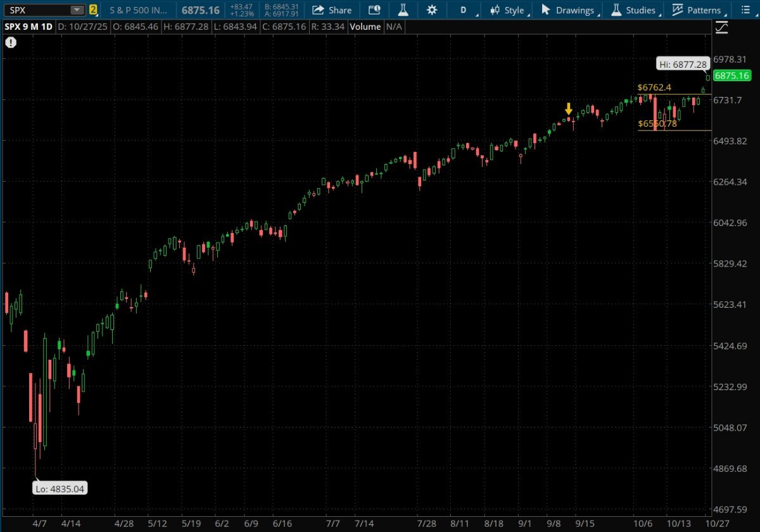Toggle the price axis scale icon
Screen dimensions: 760x532
(x=721, y=27)
